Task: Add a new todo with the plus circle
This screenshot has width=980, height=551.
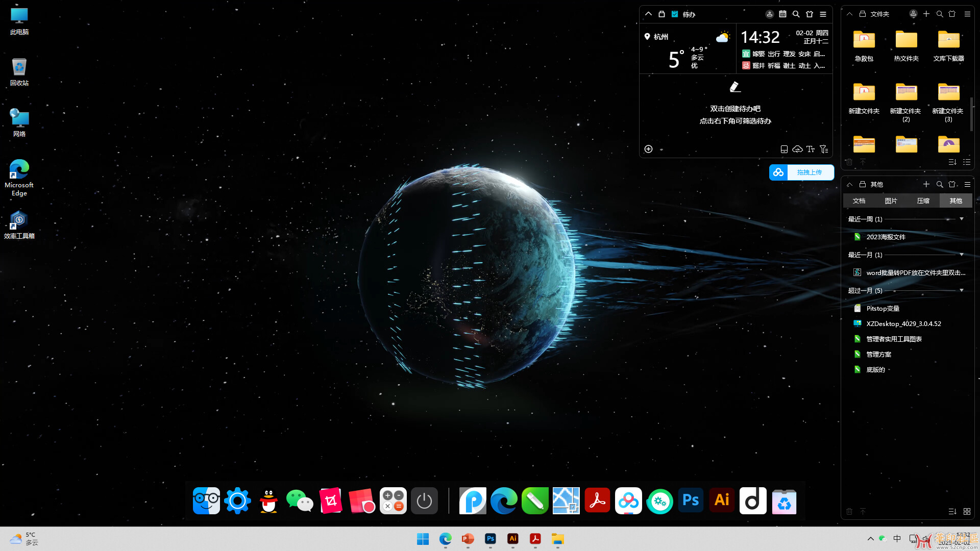Action: point(648,149)
